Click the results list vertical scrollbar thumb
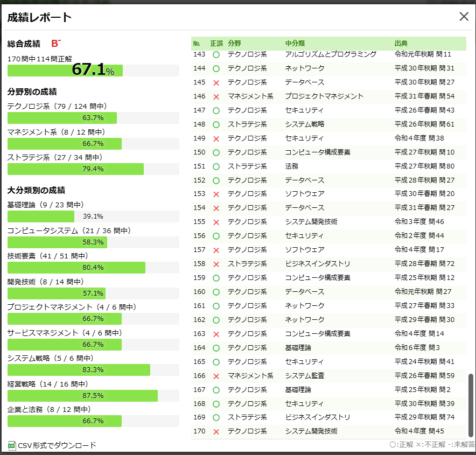 pos(471,404)
